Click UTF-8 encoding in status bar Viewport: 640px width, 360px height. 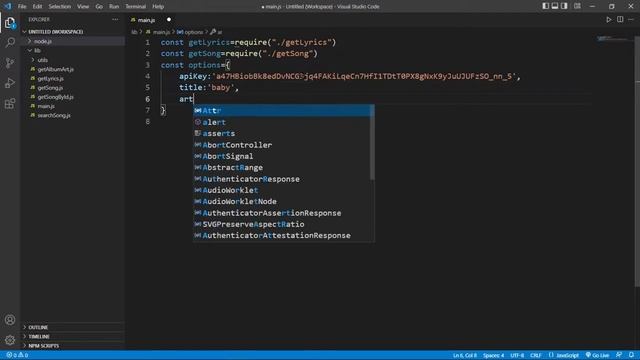517,356
